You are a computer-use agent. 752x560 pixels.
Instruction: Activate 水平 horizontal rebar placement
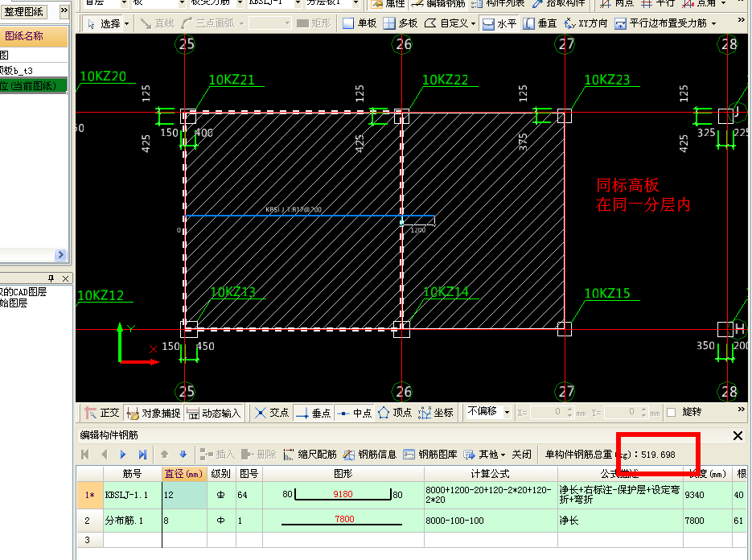(x=499, y=23)
